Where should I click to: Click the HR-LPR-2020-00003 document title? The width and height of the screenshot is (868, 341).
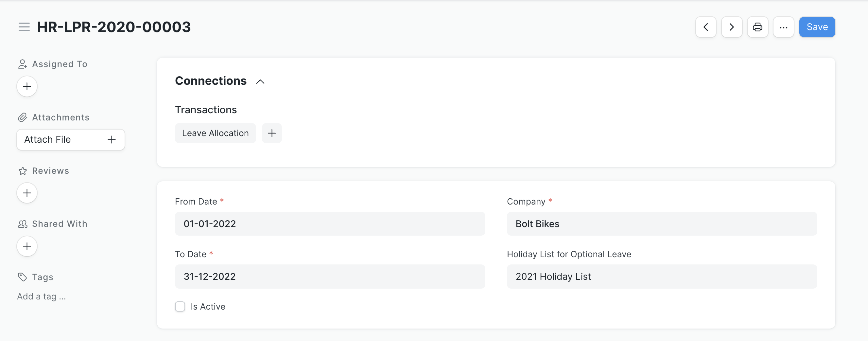[x=114, y=27]
